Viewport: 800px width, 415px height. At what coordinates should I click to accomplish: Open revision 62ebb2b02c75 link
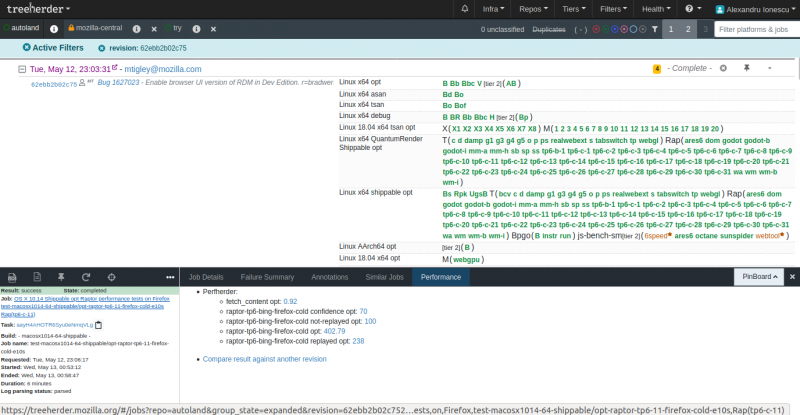click(54, 84)
